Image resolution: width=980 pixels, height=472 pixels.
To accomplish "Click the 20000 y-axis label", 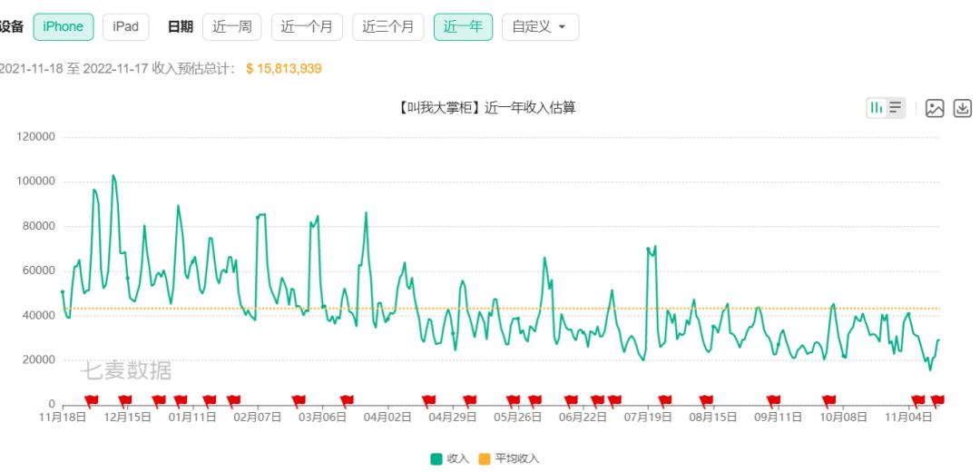I will pyautogui.click(x=39, y=360).
